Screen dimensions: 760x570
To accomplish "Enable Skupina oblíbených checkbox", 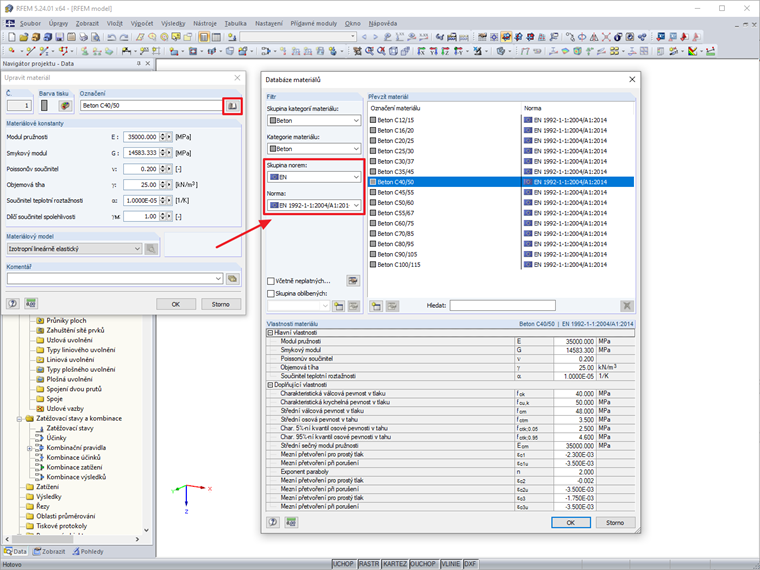I will (271, 294).
